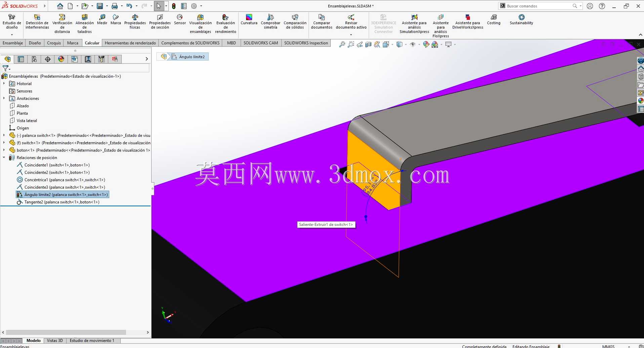Select Concéntrica1 mate in tree
This screenshot has height=348, width=644.
coord(65,180)
